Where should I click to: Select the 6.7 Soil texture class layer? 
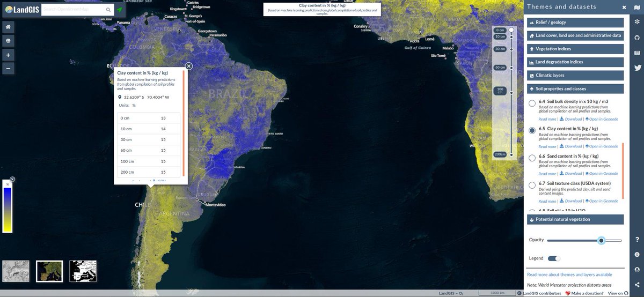tap(532, 185)
